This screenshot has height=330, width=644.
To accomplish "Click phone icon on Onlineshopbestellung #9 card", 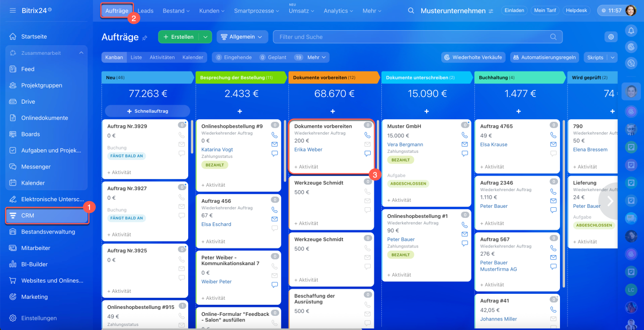I will 274,135.
